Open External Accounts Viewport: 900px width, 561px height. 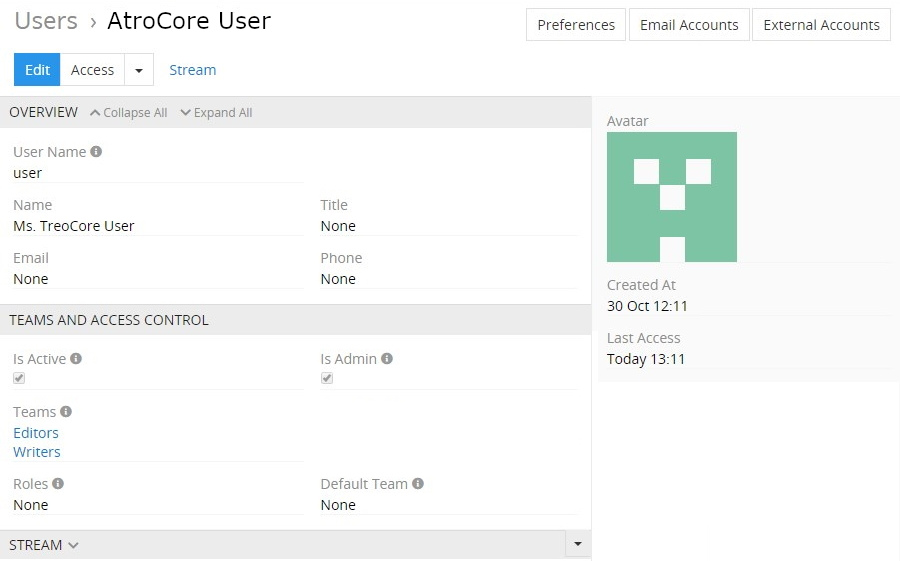click(821, 25)
